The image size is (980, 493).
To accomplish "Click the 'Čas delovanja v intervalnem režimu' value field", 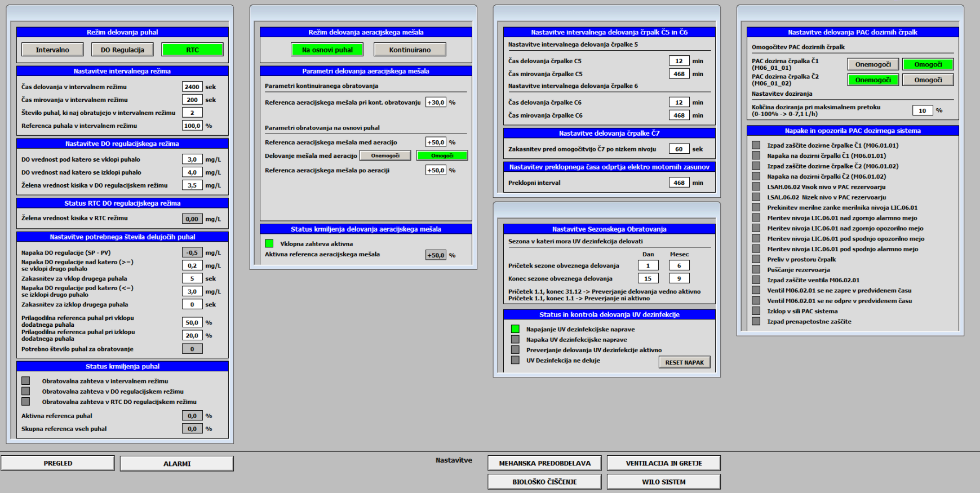I will pos(192,87).
